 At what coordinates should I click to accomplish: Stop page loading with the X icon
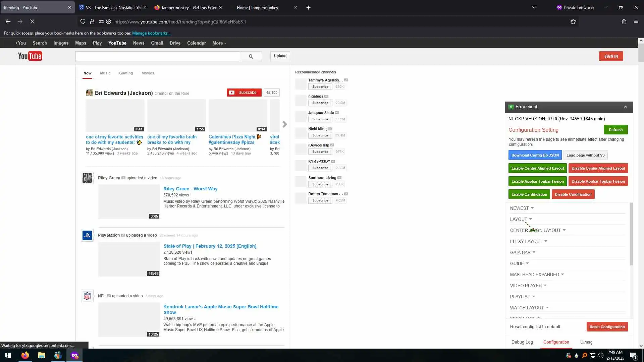(32, 21)
